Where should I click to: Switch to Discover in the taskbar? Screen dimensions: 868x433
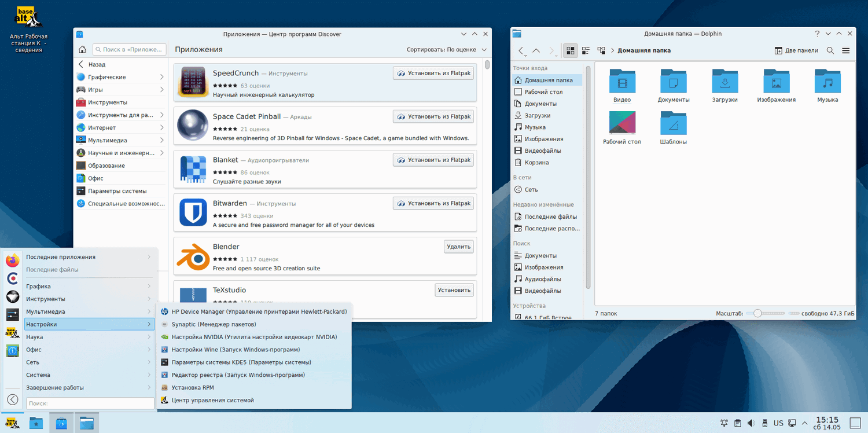61,423
